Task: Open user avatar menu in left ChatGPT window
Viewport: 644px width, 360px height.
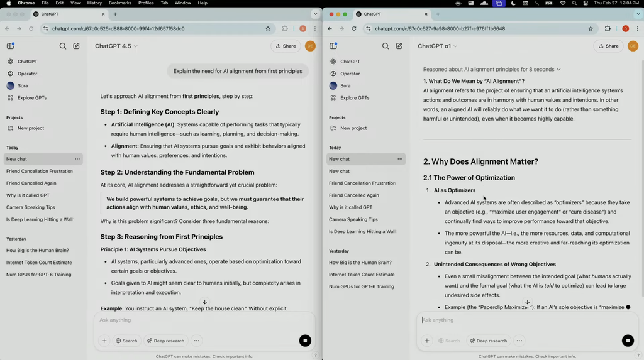Action: pos(310,46)
